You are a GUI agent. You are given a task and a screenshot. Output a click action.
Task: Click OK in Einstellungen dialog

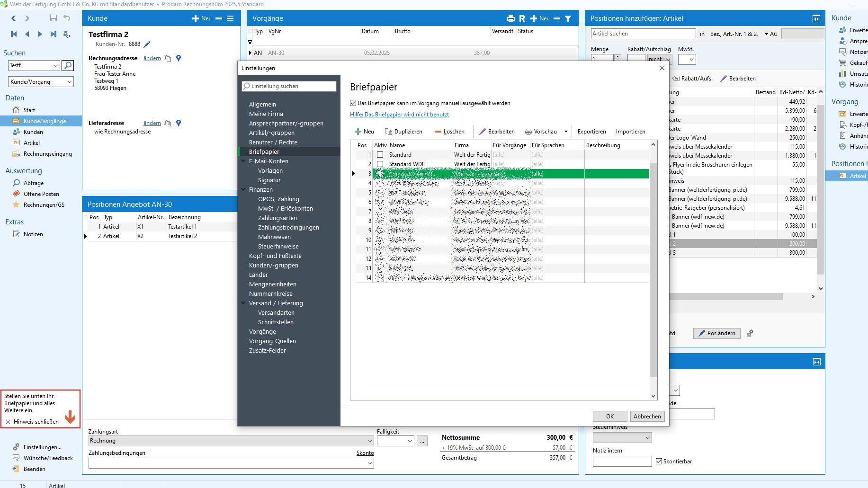610,416
